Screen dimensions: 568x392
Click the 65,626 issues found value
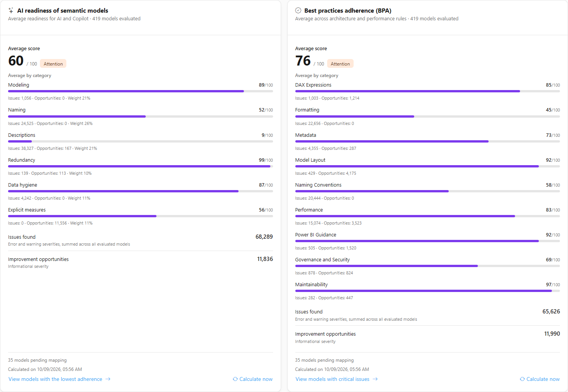[x=551, y=312]
